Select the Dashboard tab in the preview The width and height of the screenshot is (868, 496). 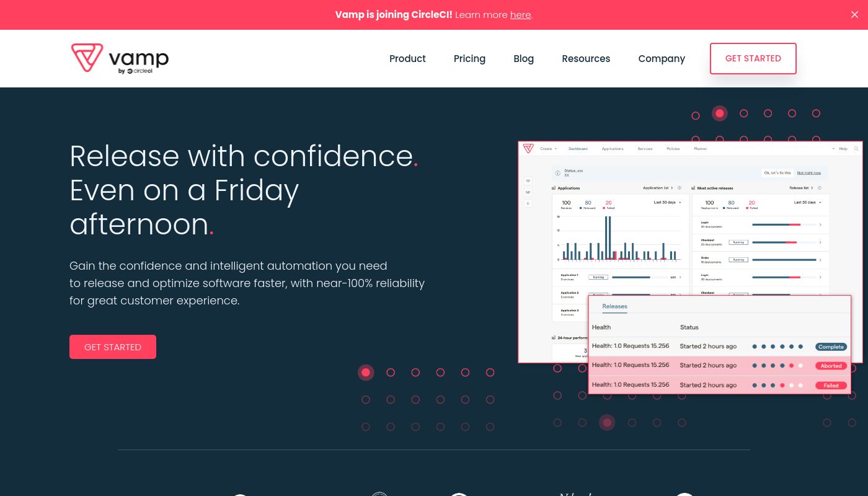[x=578, y=149]
